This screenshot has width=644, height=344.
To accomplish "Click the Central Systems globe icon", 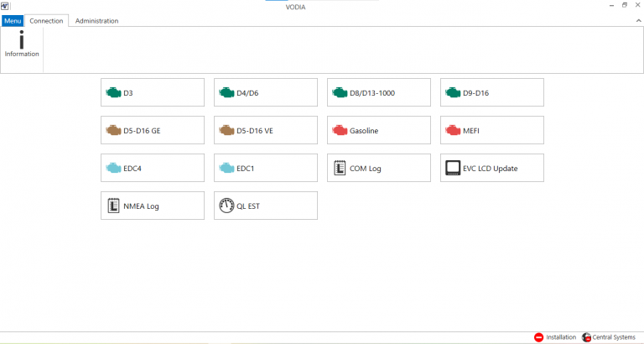I will click(586, 337).
